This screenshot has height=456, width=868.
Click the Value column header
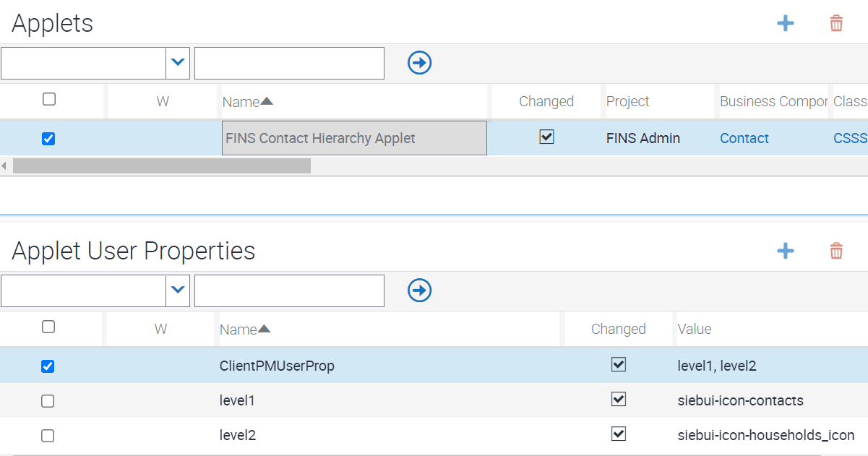694,330
